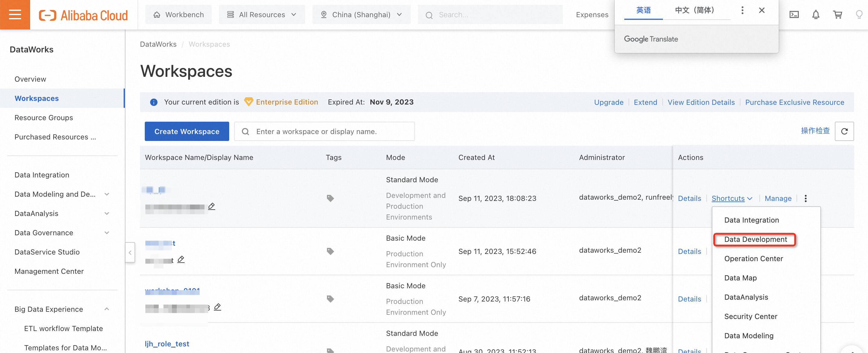This screenshot has width=868, height=353.
Task: Go to Overview in the sidebar
Action: click(30, 79)
